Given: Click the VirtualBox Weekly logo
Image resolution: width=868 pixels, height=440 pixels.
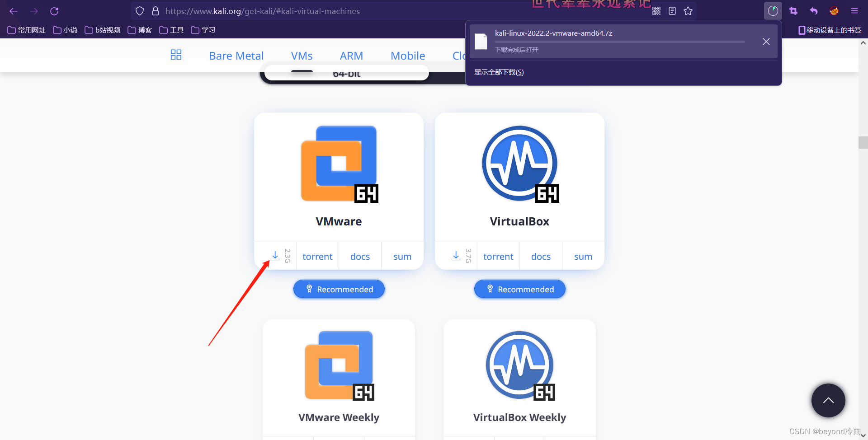Looking at the screenshot, I should [x=520, y=366].
